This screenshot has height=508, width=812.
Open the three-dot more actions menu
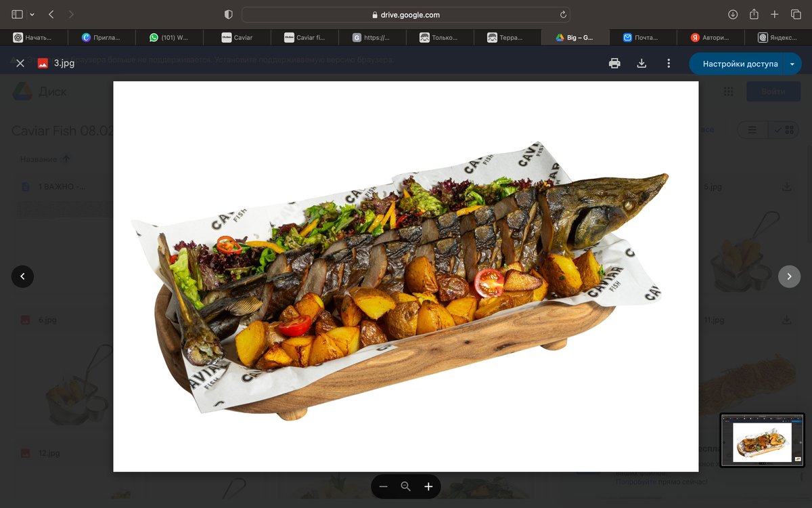[x=669, y=63]
